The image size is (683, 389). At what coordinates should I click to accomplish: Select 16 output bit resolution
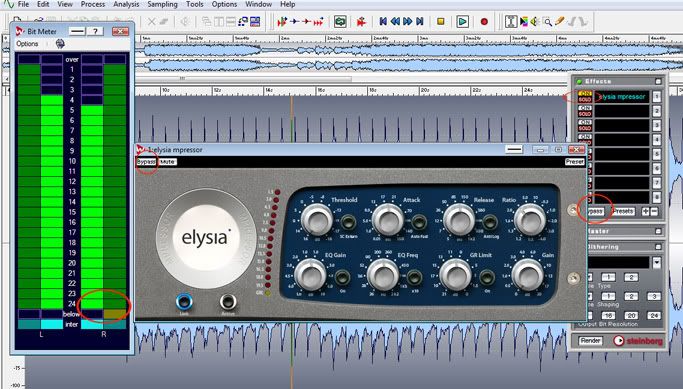(x=609, y=315)
